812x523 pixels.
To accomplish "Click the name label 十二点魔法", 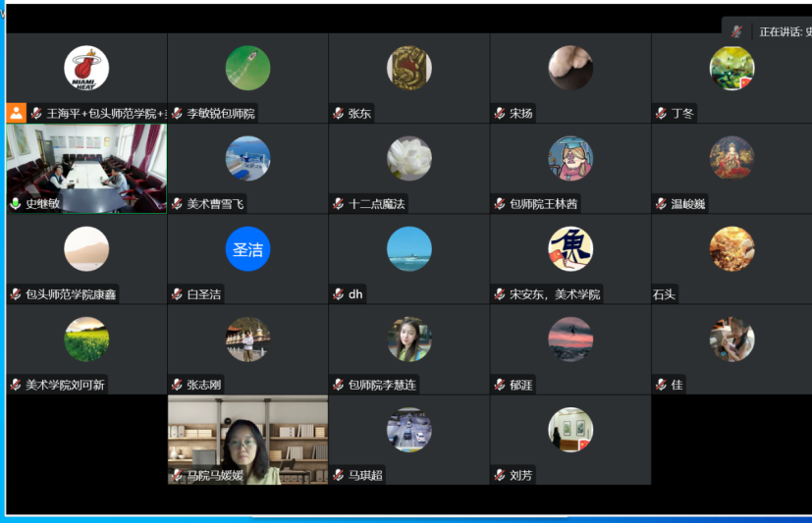I will (x=377, y=204).
